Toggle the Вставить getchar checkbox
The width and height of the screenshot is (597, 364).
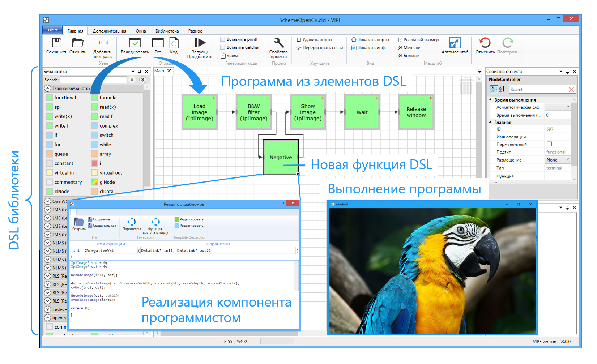pyautogui.click(x=223, y=47)
